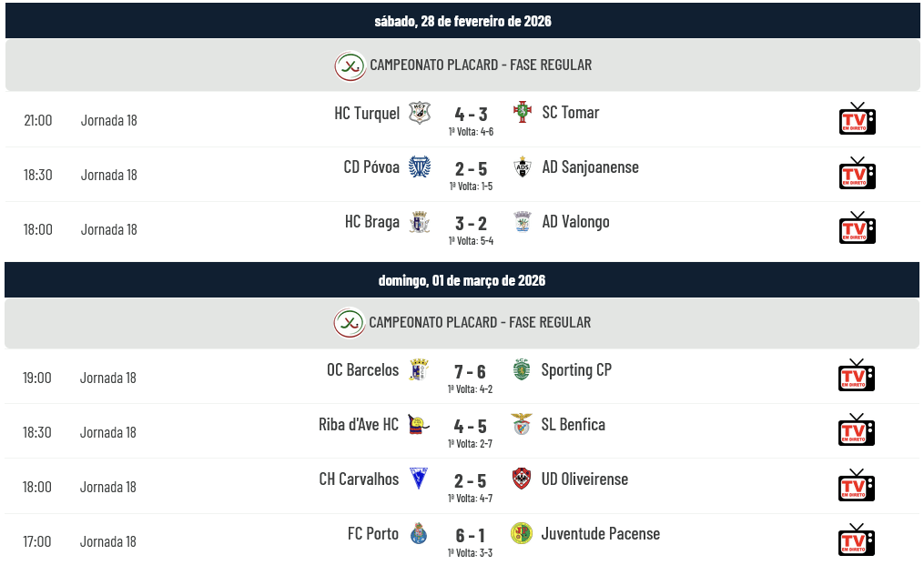924x565 pixels.
Task: Click TV icon on FC Porto match row
Action: point(856,540)
